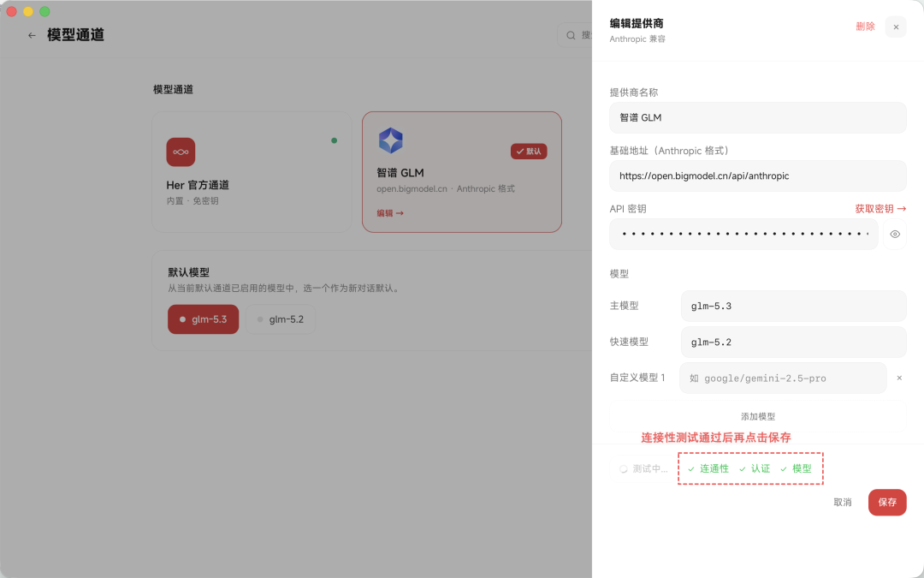924x578 pixels.
Task: Click the 连通性 test result
Action: coord(708,469)
